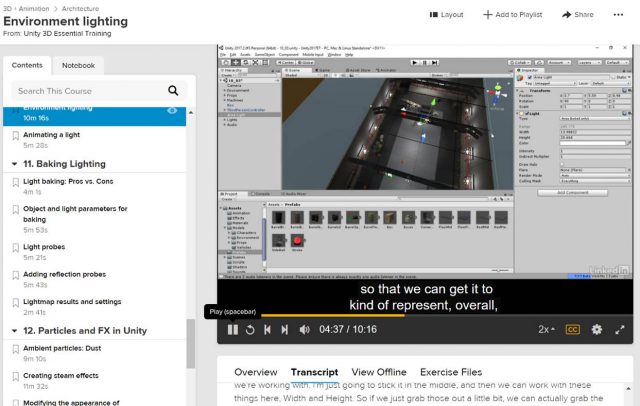This screenshot has height=406, width=640.
Task: Bookmark Light baking: Pros vs. Cons
Action: [x=16, y=182]
